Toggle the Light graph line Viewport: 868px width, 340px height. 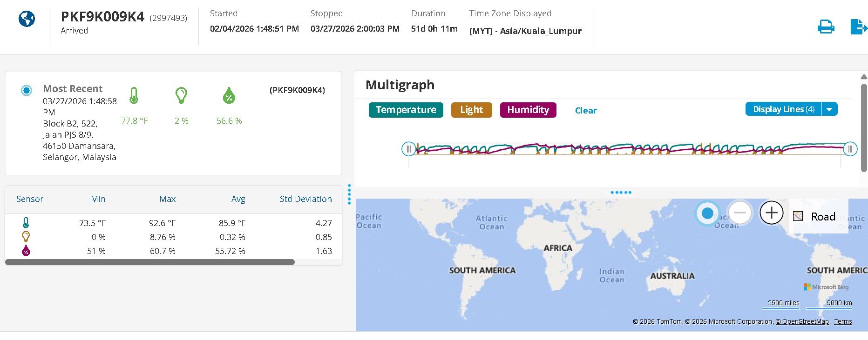pos(471,110)
